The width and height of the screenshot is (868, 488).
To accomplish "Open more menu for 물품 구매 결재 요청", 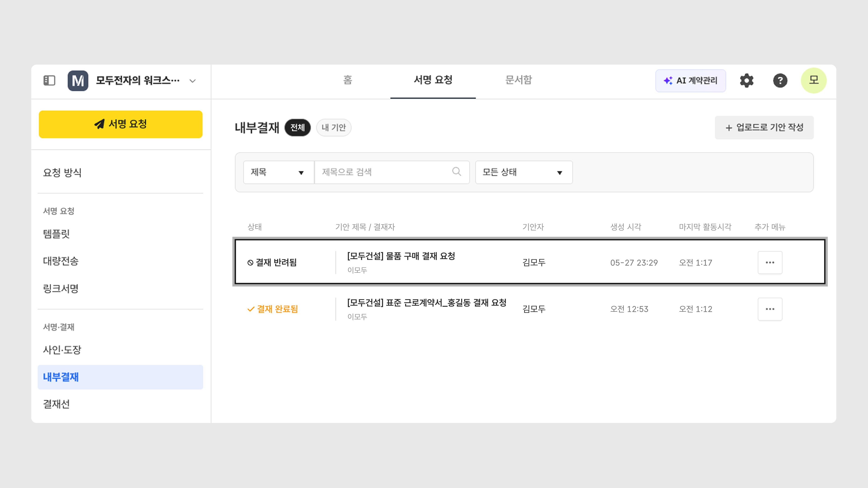I will point(770,262).
